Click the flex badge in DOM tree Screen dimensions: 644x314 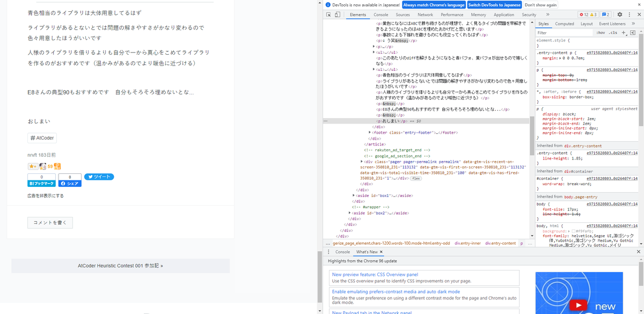tap(416, 178)
